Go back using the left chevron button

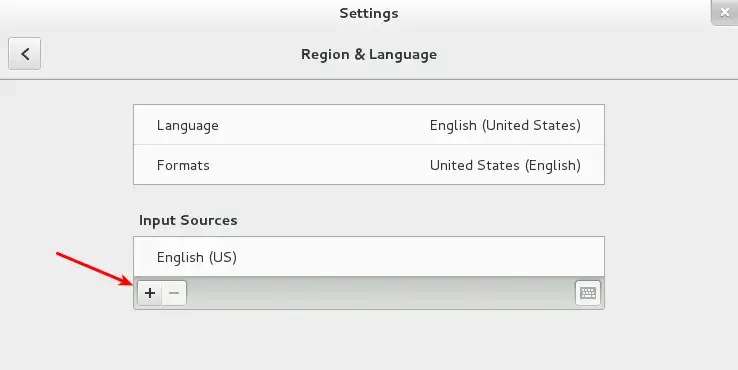pyautogui.click(x=24, y=54)
